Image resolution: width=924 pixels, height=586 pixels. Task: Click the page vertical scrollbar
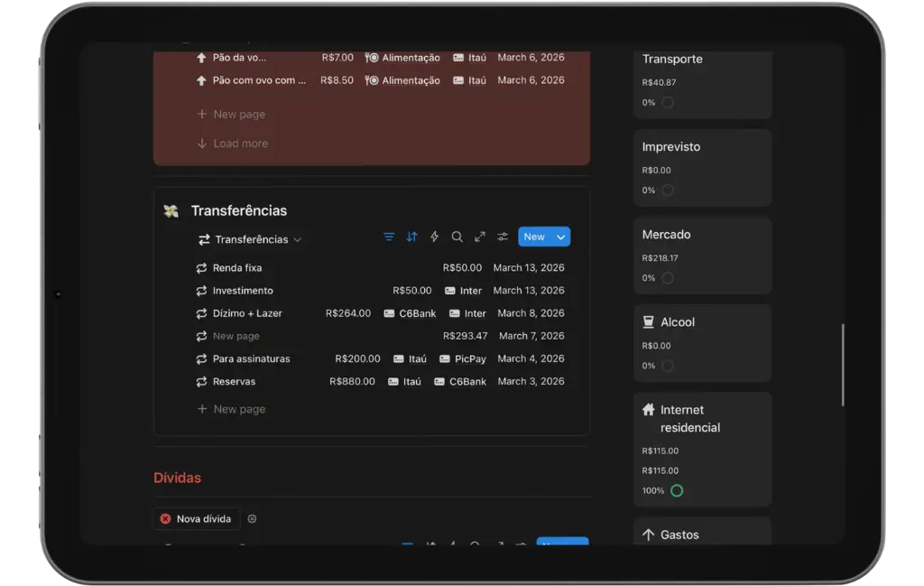843,365
